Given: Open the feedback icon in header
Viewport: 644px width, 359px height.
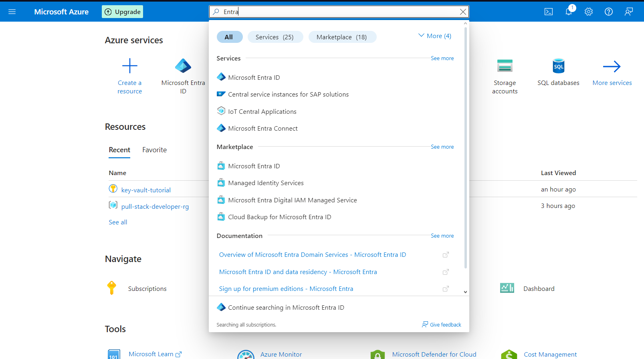Looking at the screenshot, I should coord(629,12).
